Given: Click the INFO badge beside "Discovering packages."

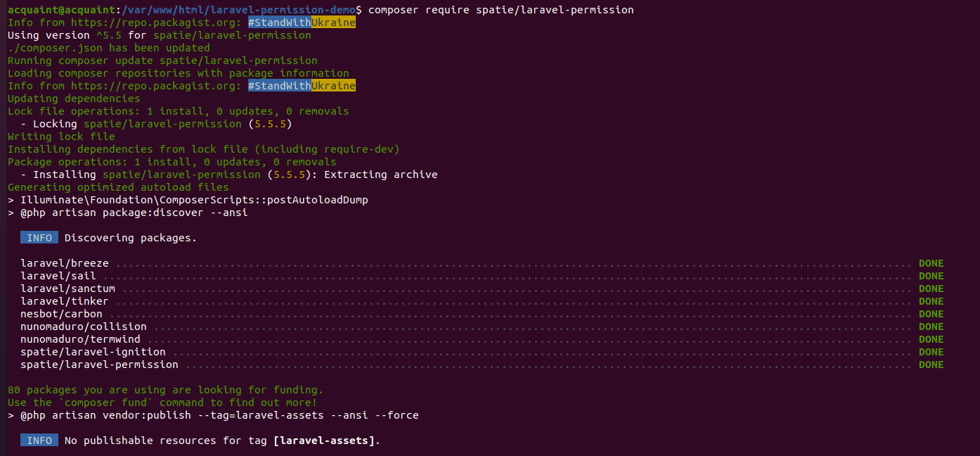Looking at the screenshot, I should point(39,238).
